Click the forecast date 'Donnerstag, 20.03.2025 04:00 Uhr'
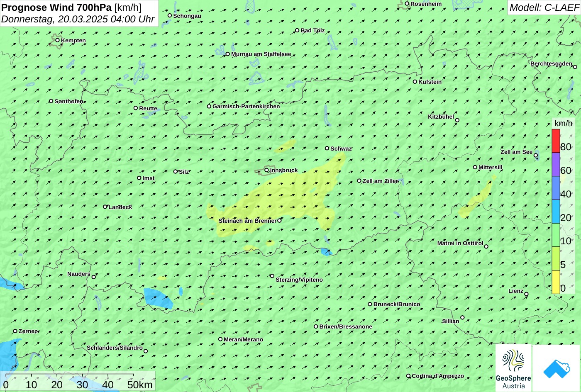The image size is (581, 392). 78,19
